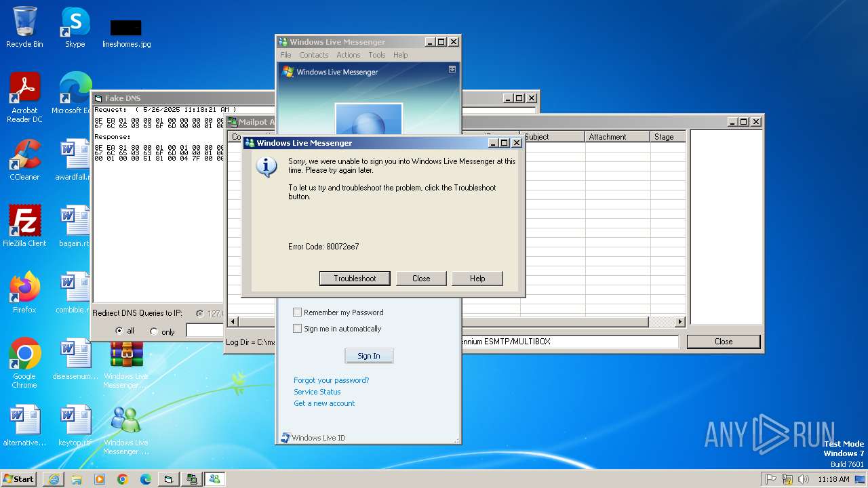
Task: Select the keytop.rtf document on desktop
Action: coord(75,426)
